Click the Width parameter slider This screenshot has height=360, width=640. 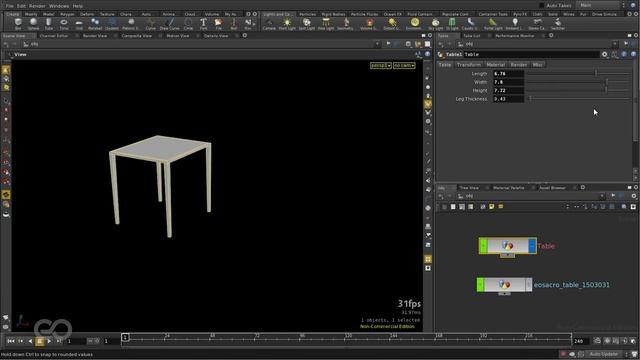578,82
